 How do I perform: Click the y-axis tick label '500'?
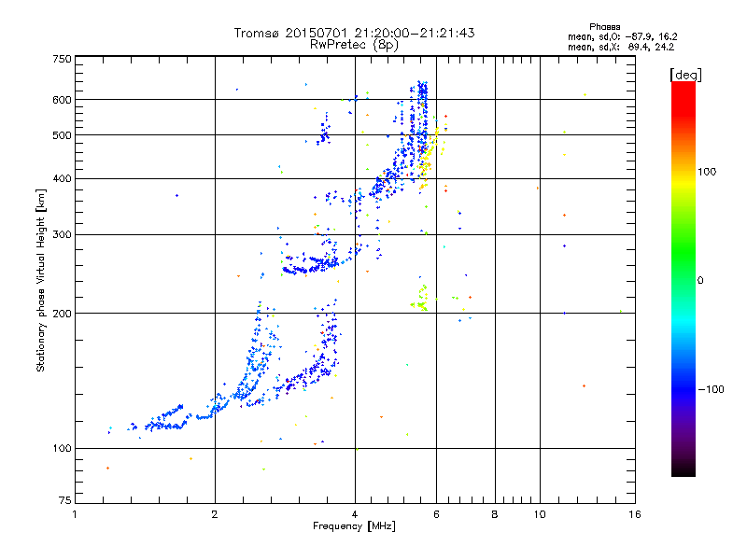(62, 135)
